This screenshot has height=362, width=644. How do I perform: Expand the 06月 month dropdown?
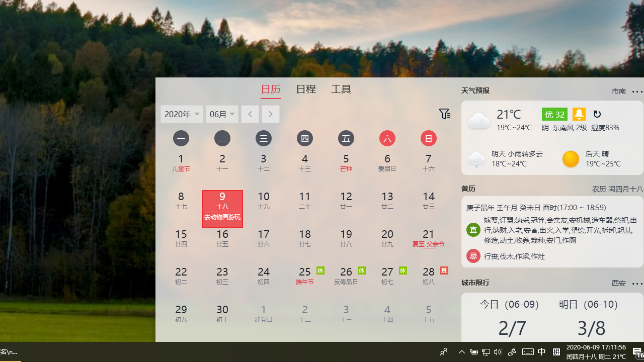(222, 114)
